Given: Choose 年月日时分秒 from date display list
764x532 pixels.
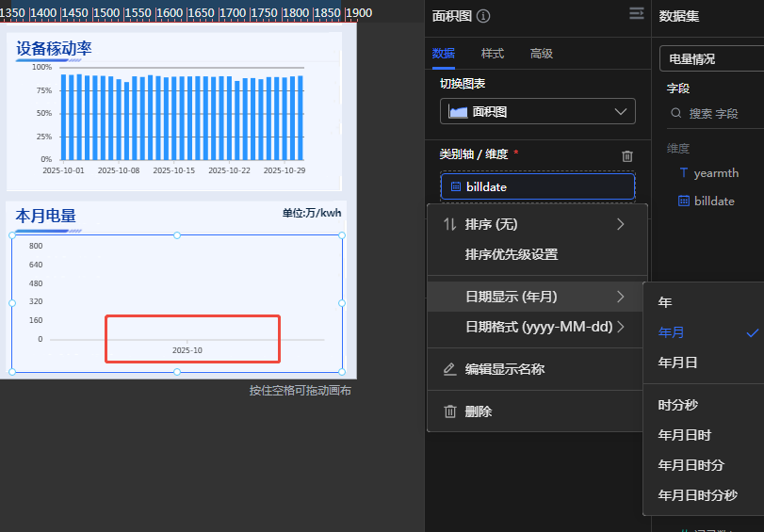Looking at the screenshot, I should (x=697, y=494).
